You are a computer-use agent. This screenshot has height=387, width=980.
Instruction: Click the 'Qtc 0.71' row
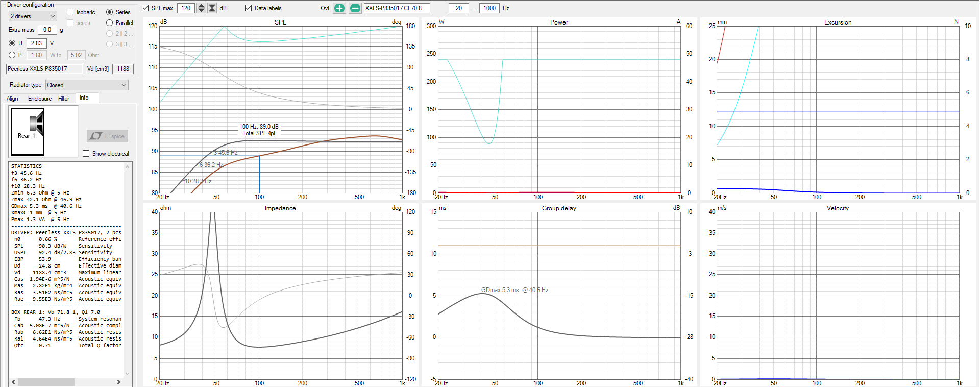click(67, 346)
